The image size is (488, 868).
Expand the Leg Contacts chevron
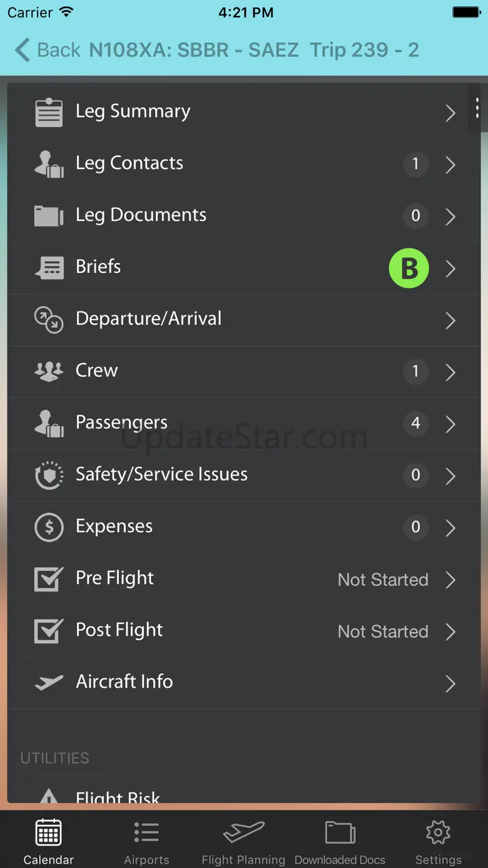point(450,165)
